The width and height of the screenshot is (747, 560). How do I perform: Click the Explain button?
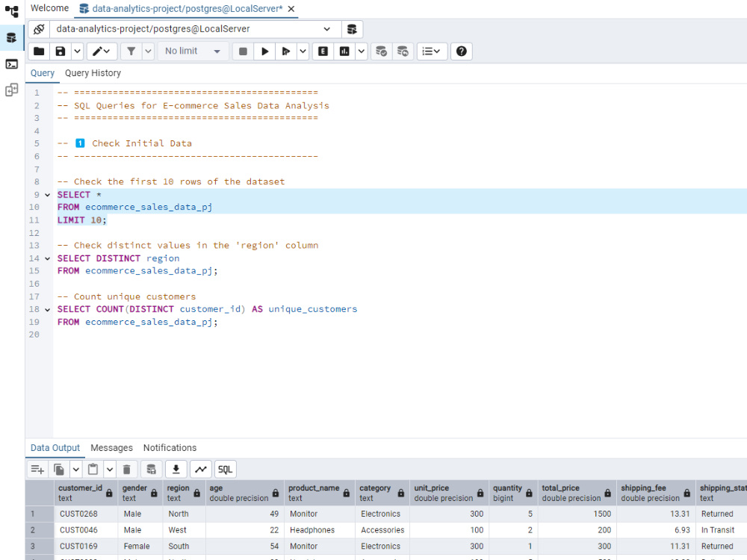click(x=323, y=51)
